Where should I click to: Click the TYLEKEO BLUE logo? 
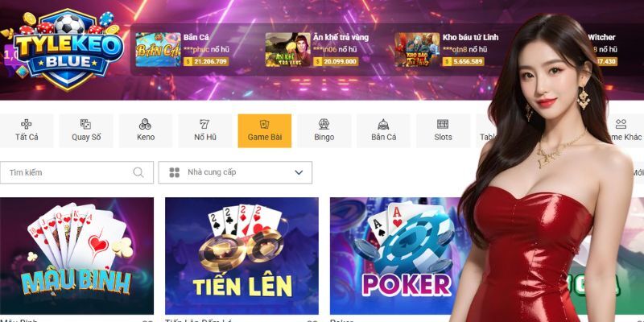67,49
